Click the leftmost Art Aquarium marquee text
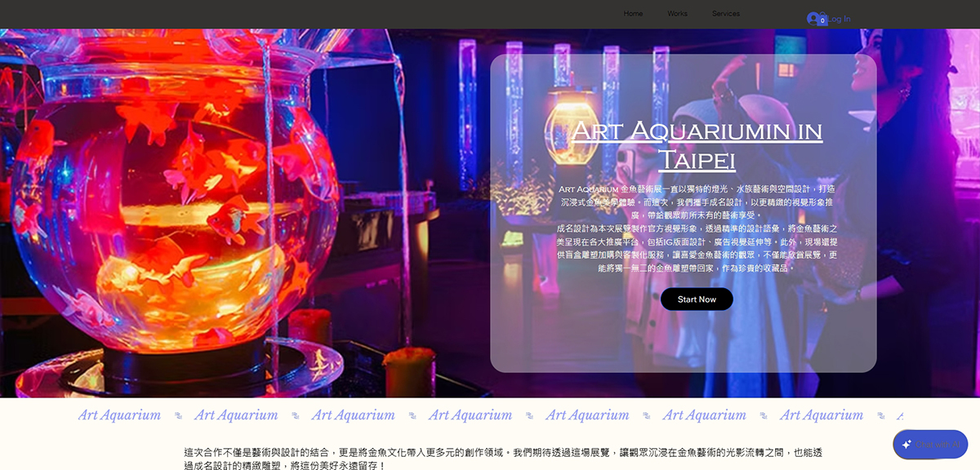 coord(119,415)
